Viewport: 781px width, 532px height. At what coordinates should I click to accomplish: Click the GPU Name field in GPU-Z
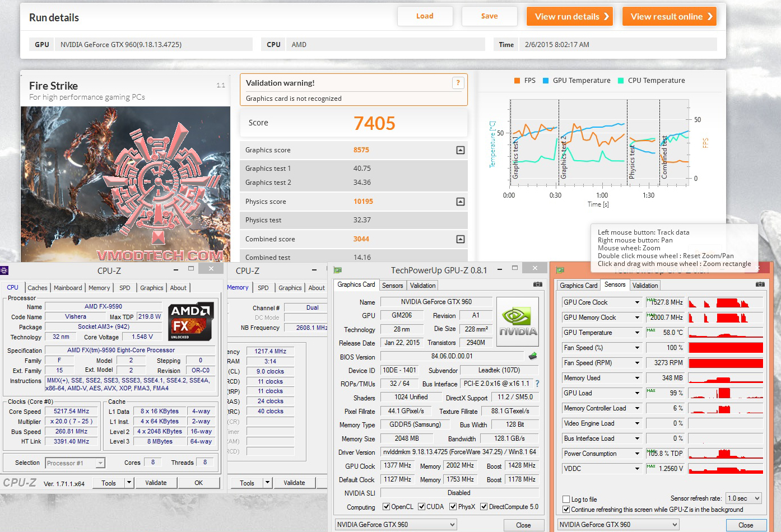(x=436, y=302)
